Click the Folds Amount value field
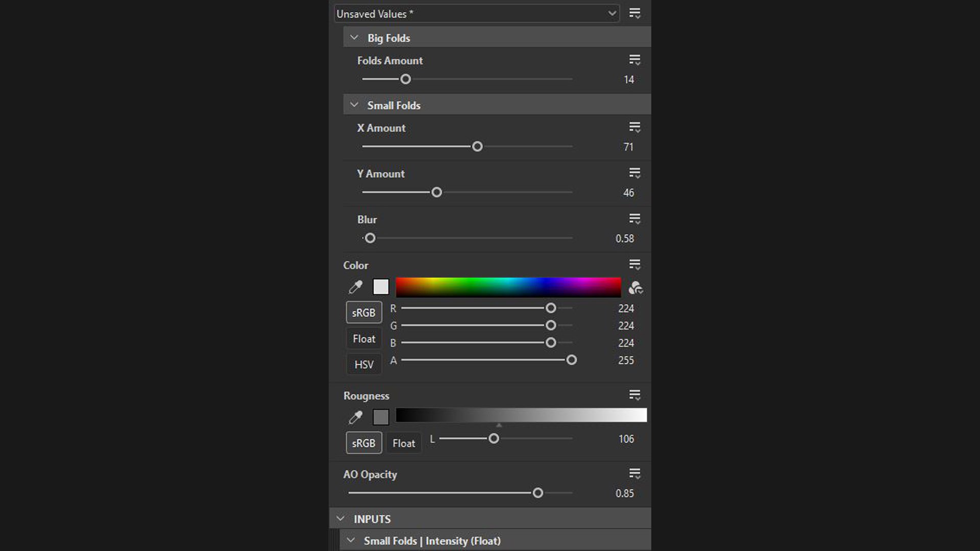This screenshot has width=980, height=551. coord(628,80)
